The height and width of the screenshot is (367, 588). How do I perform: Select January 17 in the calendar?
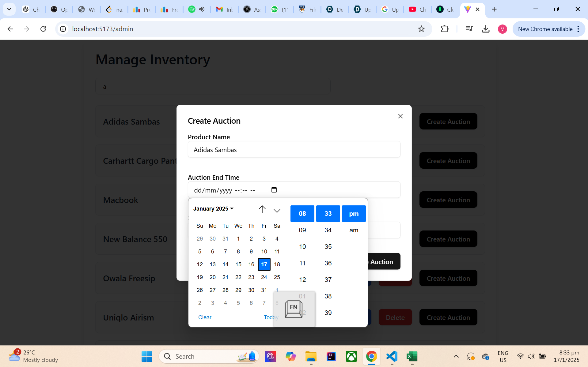tap(264, 264)
